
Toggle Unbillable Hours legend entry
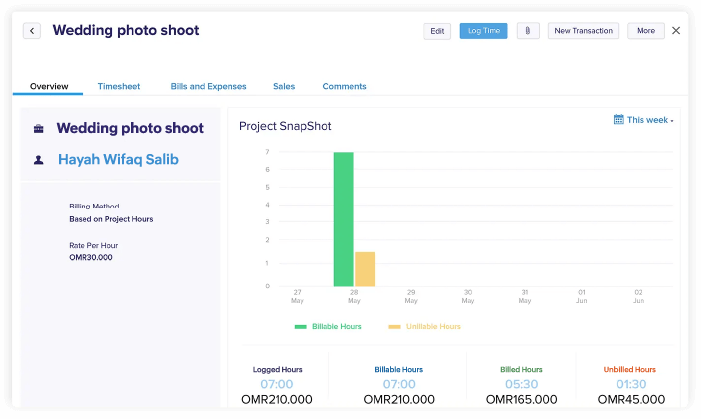pyautogui.click(x=424, y=326)
